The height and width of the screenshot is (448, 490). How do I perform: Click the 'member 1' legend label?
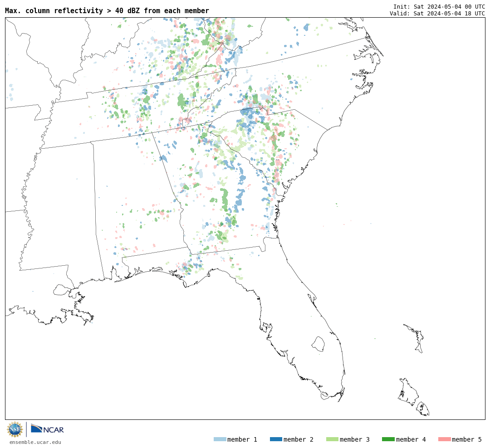242,439
